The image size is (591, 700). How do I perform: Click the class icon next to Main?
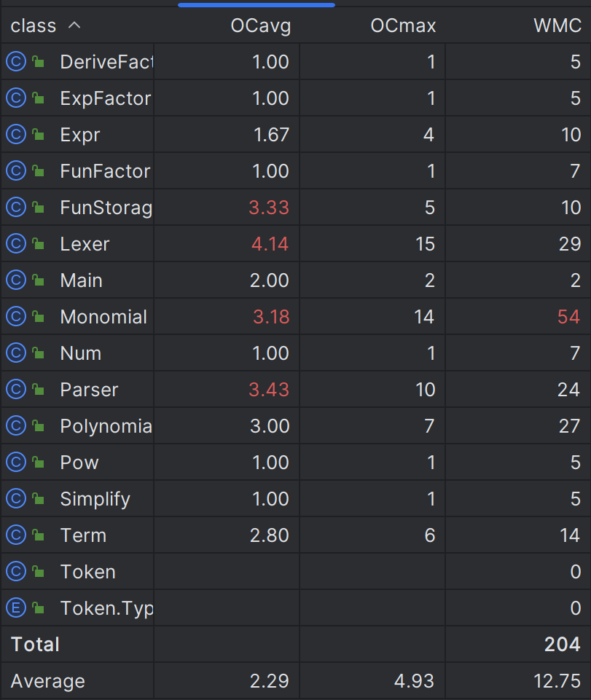16,280
